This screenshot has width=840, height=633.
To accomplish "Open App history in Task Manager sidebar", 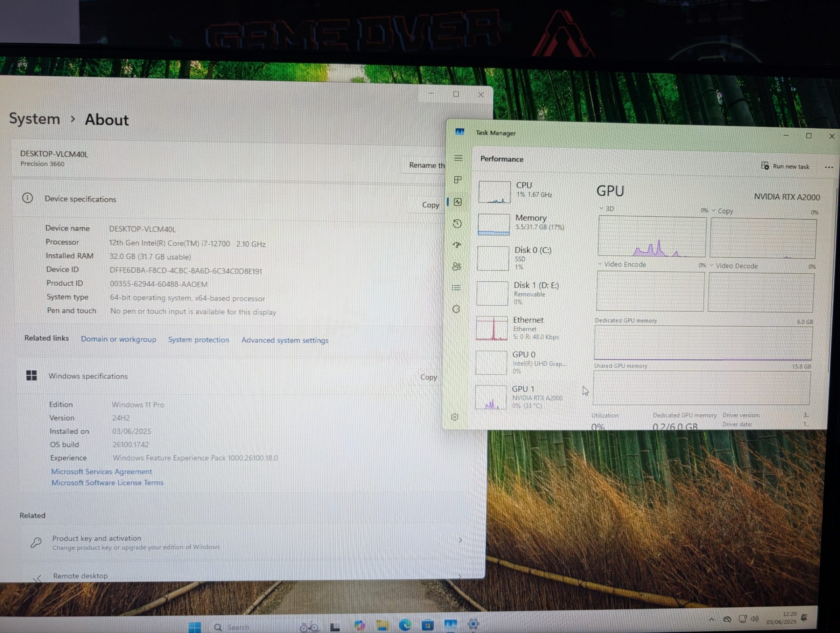I will click(457, 223).
